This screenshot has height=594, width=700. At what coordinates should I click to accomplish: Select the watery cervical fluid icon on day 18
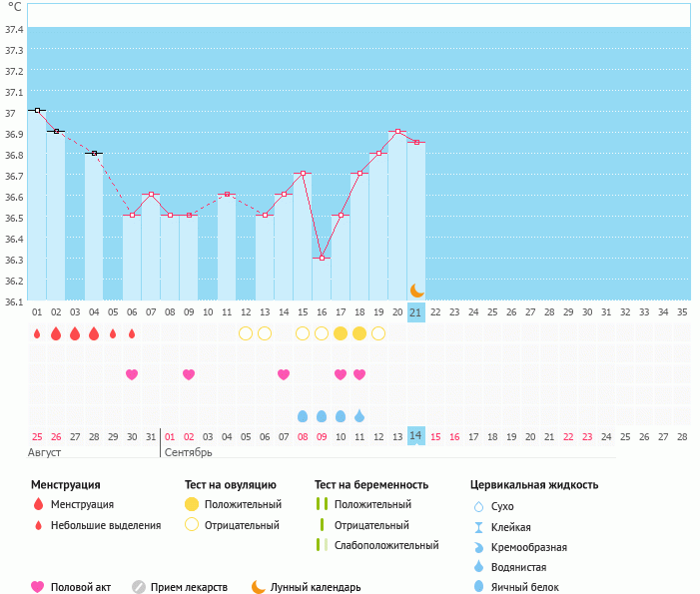tap(359, 415)
